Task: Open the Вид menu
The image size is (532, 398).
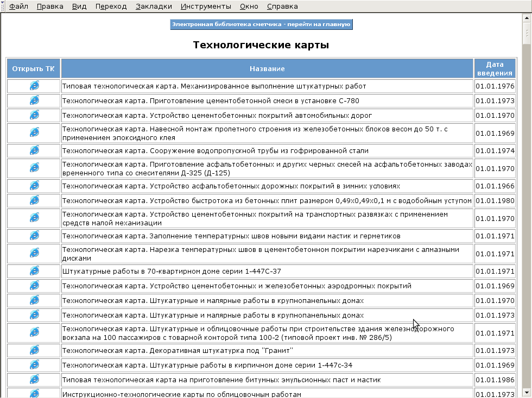Action: 79,7
